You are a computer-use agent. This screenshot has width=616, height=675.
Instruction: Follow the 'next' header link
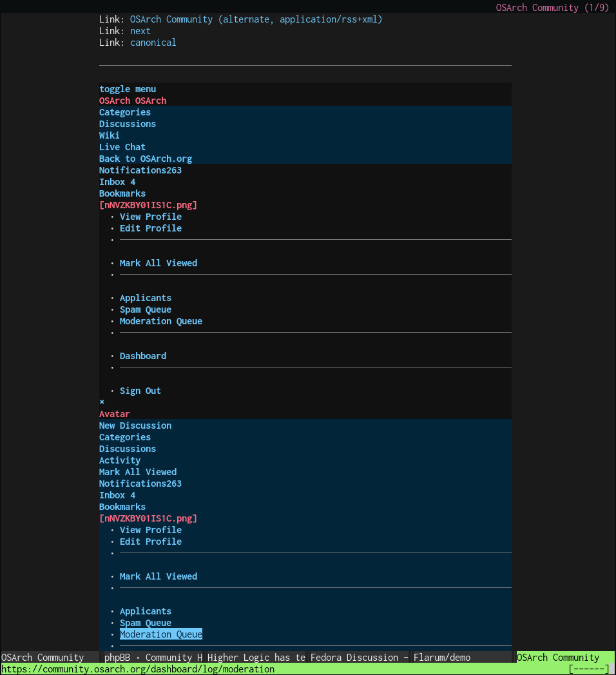(140, 31)
